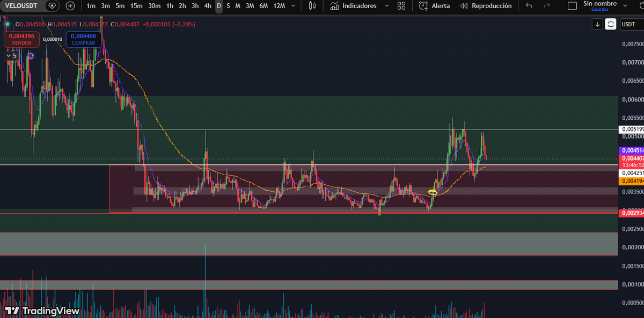Start bar Reproducción replay
The height and width of the screenshot is (318, 644).
tap(486, 6)
